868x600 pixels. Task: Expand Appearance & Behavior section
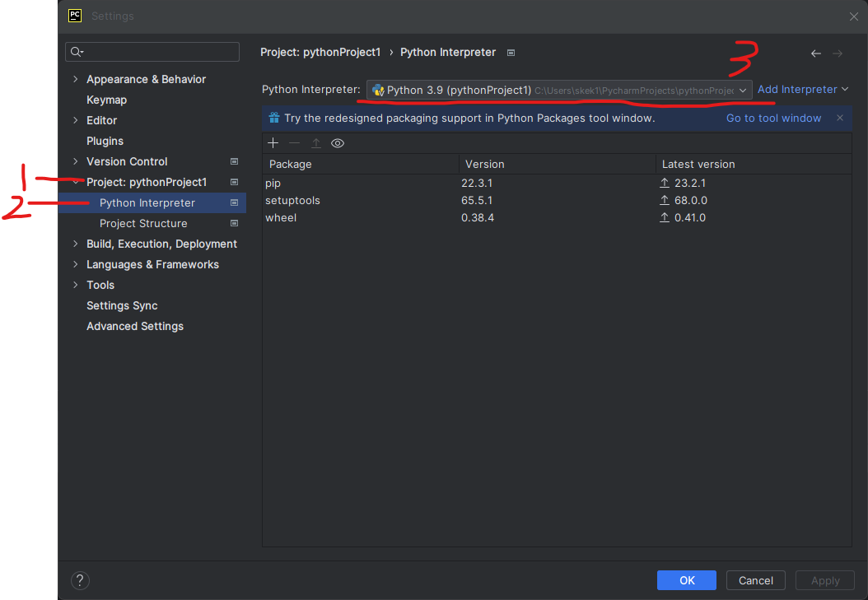click(75, 79)
